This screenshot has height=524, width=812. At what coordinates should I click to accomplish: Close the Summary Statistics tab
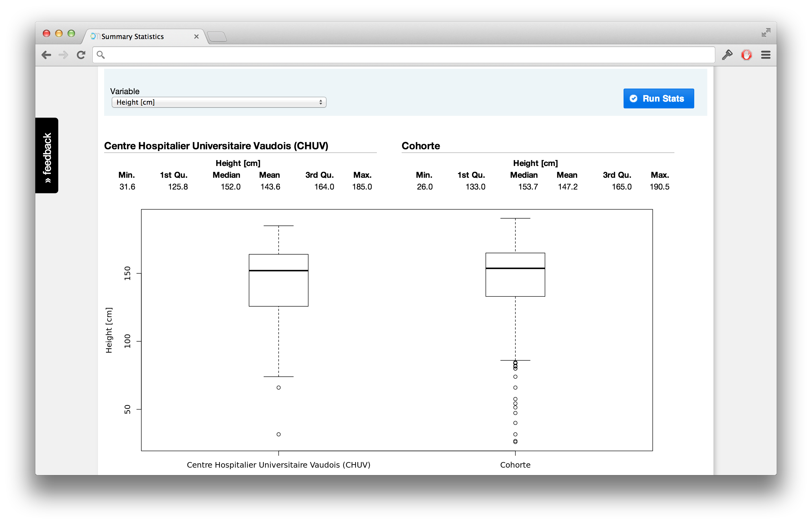point(196,37)
